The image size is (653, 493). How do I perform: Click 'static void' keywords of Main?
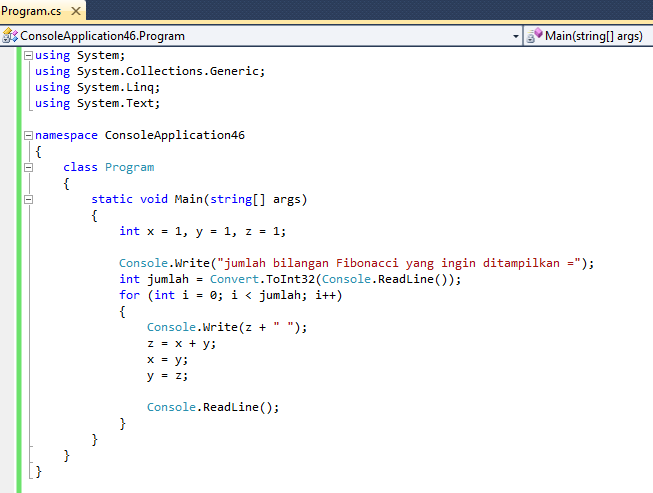(130, 199)
